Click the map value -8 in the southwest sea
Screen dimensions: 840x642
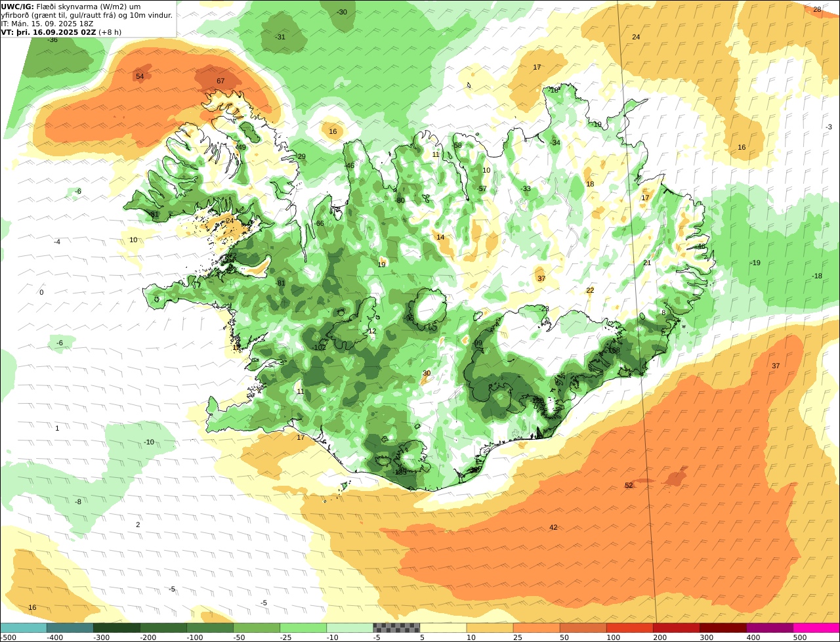click(x=77, y=502)
